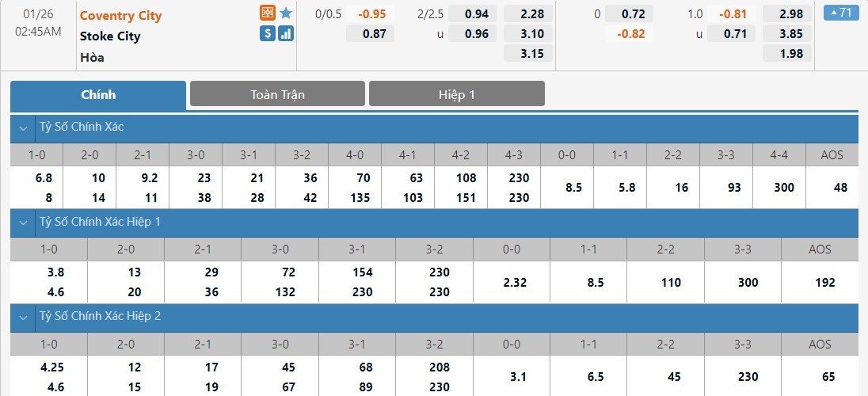Open the live pitch view icon
Image resolution: width=868 pixels, height=396 pixels.
tap(268, 13)
